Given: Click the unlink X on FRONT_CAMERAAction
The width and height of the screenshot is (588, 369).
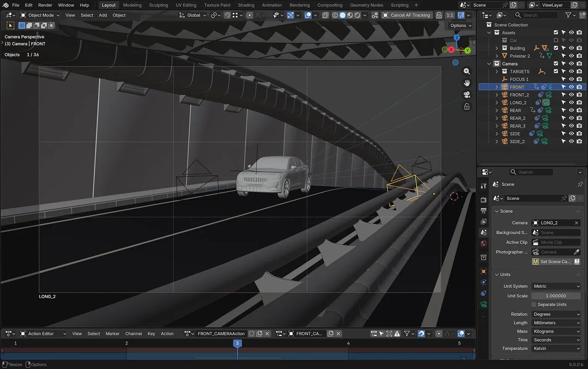Looking at the screenshot, I should click(267, 334).
